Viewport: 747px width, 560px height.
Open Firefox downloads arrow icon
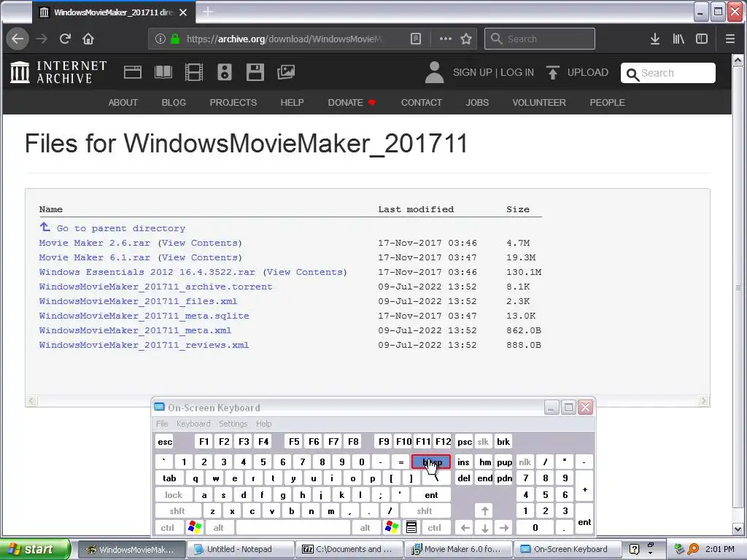[655, 39]
